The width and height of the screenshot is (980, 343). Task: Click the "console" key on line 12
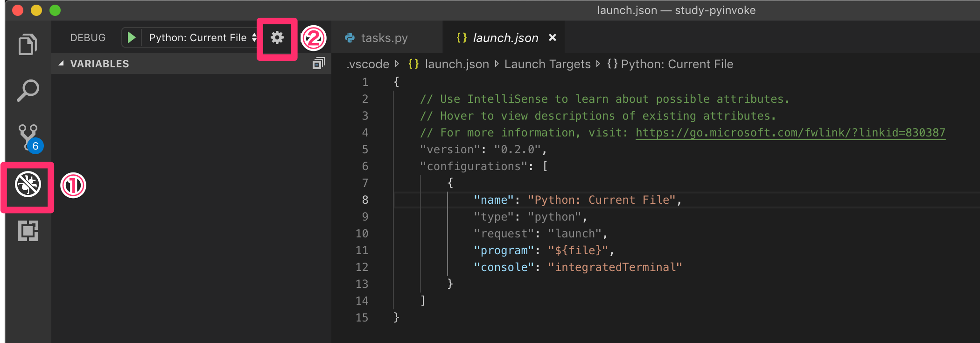coord(504,267)
